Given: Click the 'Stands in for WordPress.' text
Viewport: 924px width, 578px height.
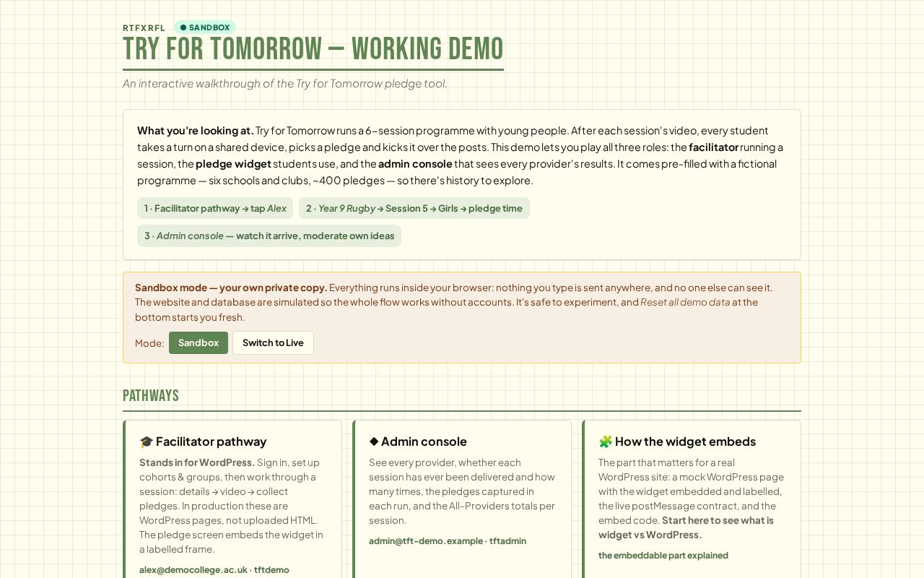Looking at the screenshot, I should [x=197, y=462].
